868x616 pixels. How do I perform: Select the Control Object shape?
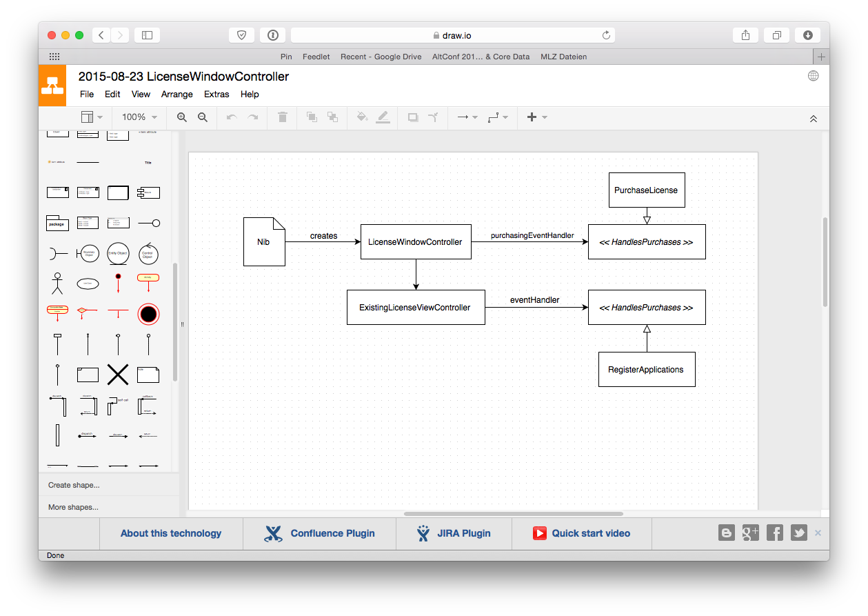tap(148, 253)
